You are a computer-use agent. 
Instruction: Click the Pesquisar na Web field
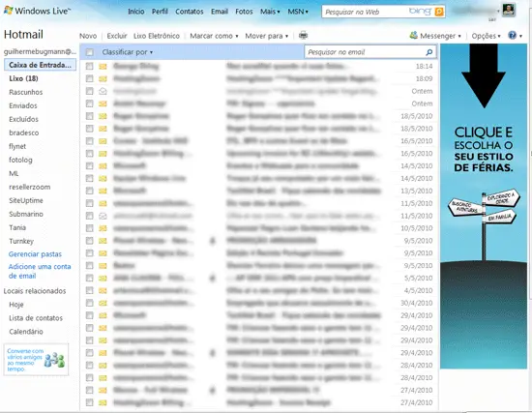365,12
